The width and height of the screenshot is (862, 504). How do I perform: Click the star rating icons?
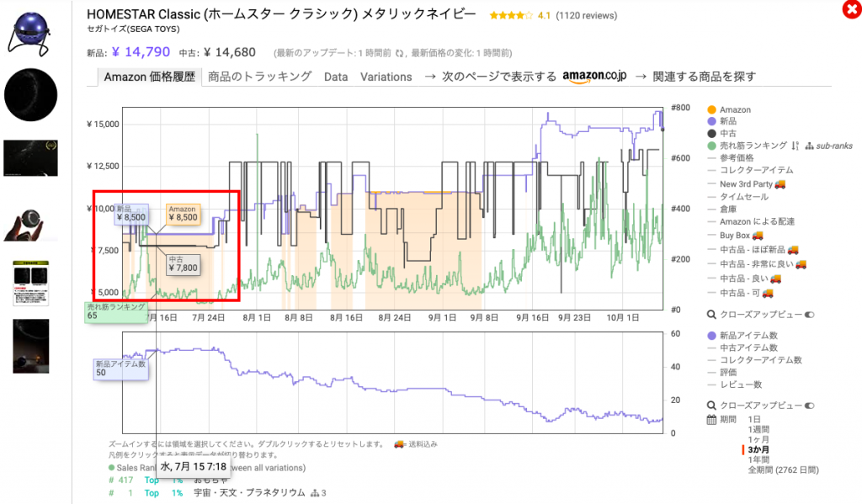click(x=509, y=16)
